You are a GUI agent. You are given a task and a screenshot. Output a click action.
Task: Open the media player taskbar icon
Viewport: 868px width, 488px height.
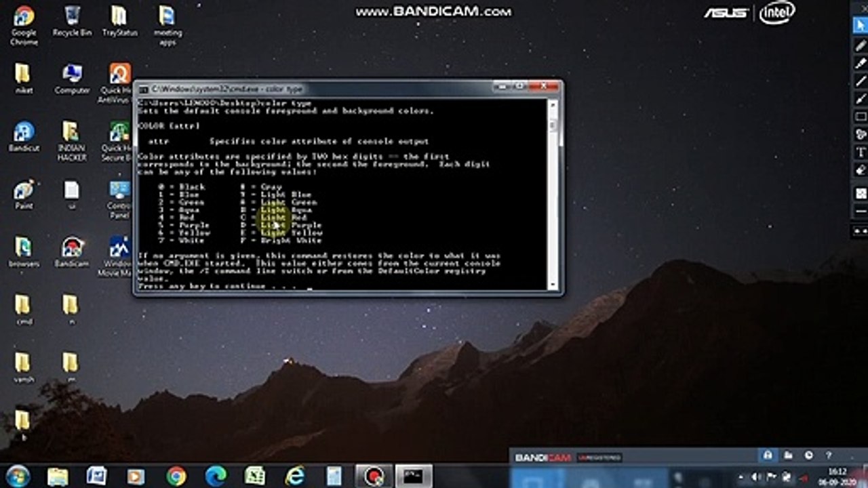(136, 476)
